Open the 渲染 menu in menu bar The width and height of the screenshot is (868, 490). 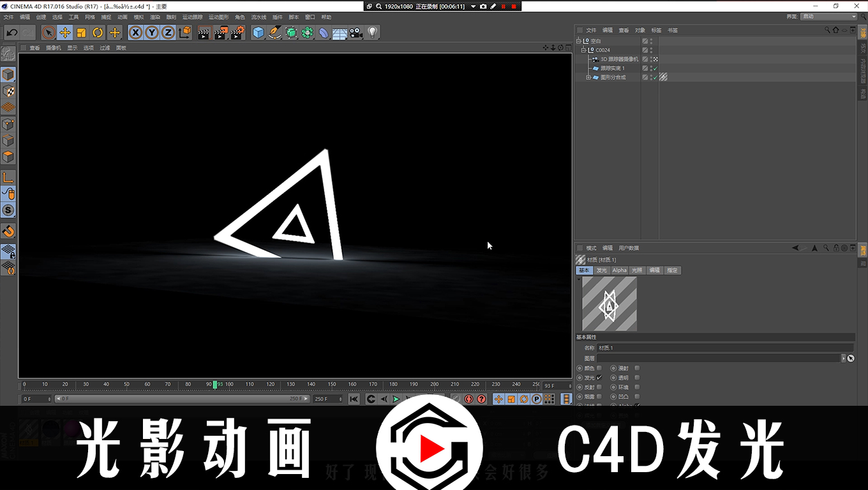pyautogui.click(x=154, y=17)
